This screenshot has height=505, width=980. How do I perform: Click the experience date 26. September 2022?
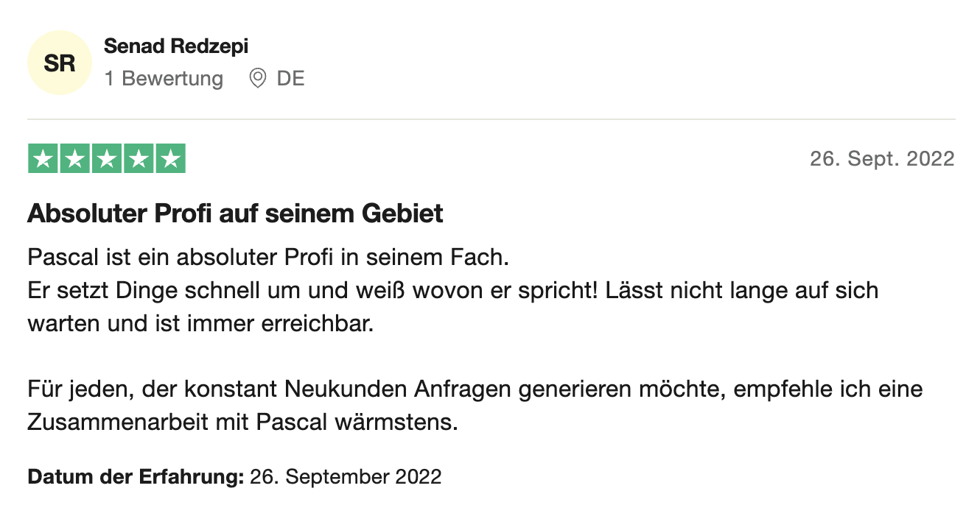tap(346, 476)
